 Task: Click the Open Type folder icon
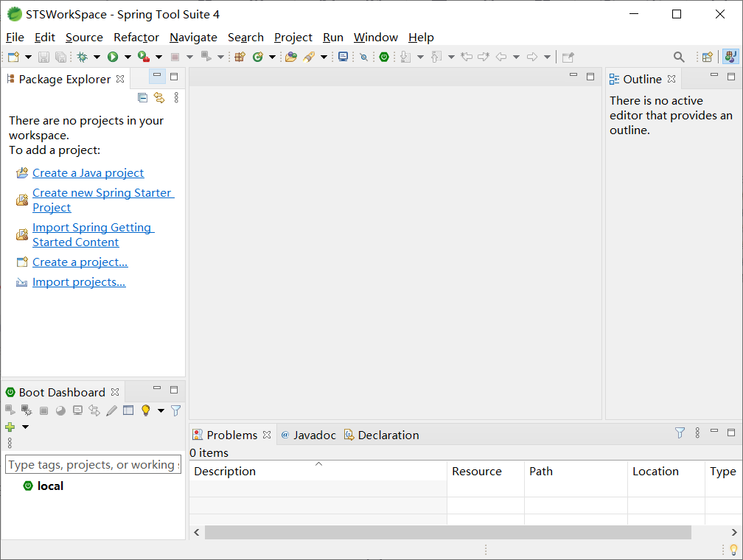tap(291, 57)
